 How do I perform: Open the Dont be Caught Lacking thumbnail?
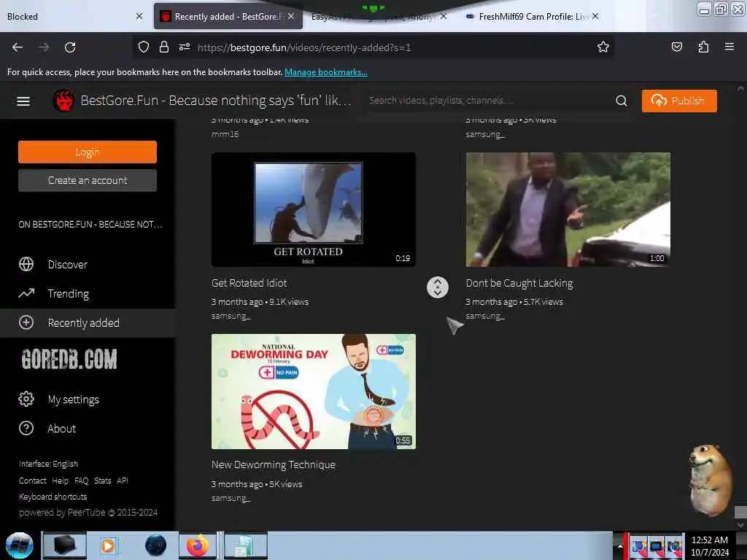pos(568,209)
